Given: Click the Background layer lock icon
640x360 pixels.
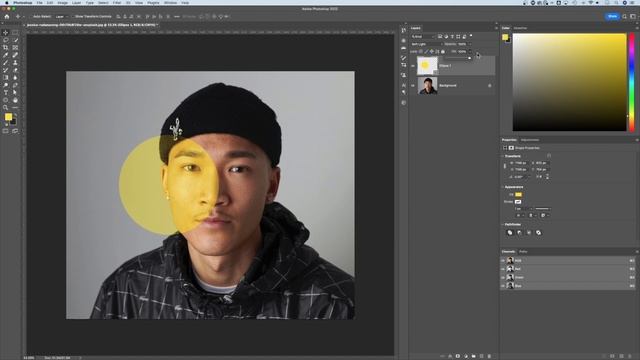Looking at the screenshot, I should click(x=490, y=86).
